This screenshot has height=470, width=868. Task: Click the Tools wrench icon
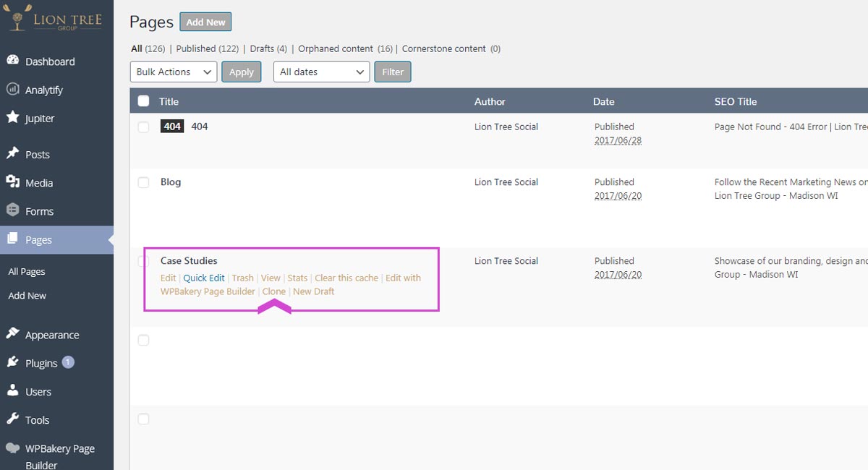pos(12,419)
